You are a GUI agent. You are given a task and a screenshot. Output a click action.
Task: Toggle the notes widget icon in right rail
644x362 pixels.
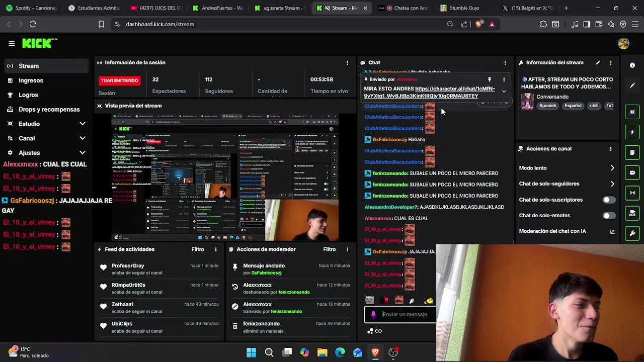(632, 152)
